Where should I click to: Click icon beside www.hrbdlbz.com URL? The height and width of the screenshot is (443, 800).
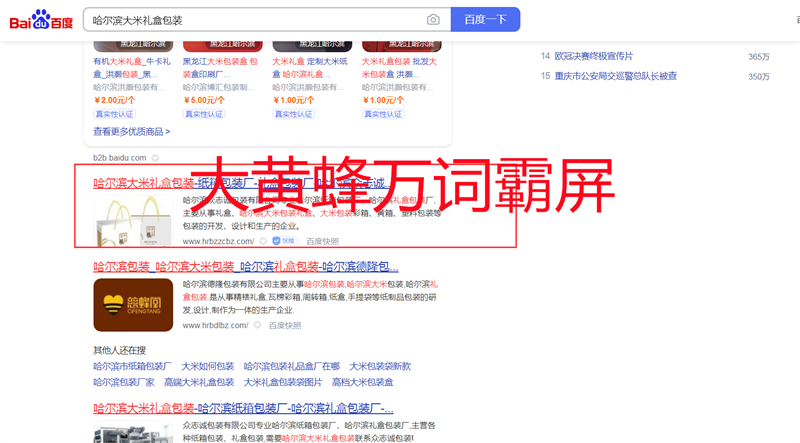[x=258, y=325]
